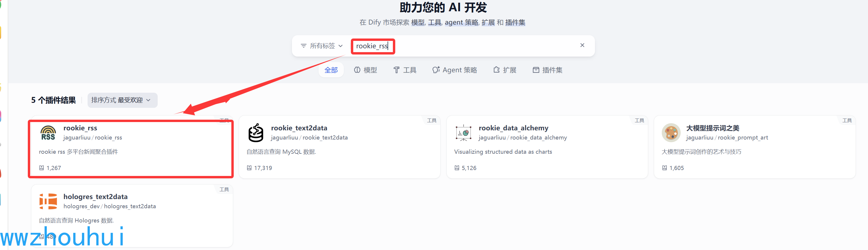The image size is (868, 250).
Task: Click the install count icon beside 1,605
Action: point(664,168)
